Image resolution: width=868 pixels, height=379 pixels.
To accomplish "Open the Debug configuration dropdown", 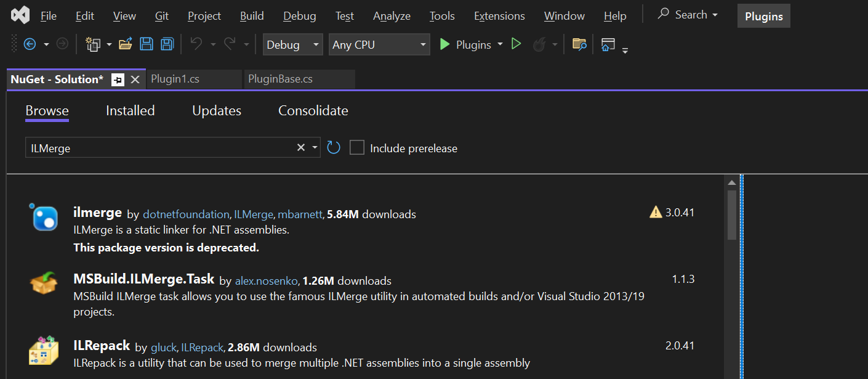I will pos(293,45).
